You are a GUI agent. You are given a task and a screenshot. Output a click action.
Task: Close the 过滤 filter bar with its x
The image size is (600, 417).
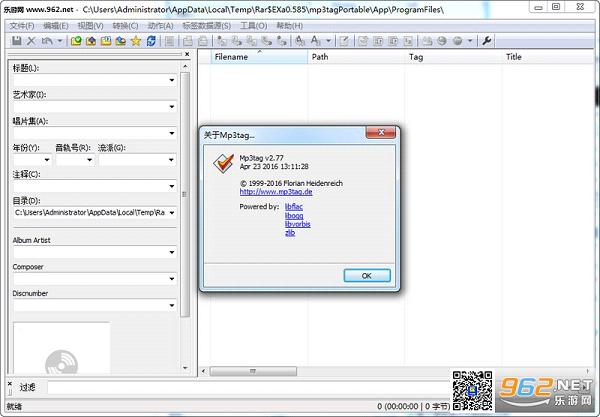[10, 384]
